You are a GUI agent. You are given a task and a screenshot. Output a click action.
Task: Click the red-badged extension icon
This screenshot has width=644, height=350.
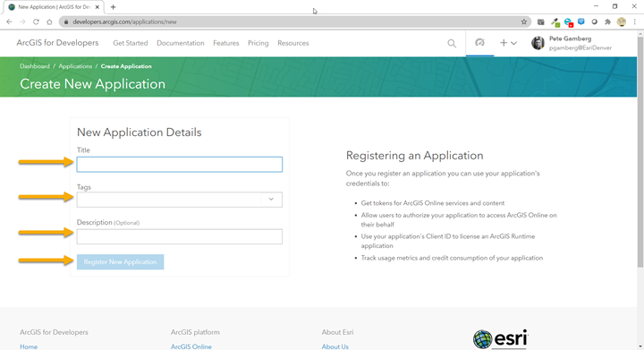(x=569, y=22)
